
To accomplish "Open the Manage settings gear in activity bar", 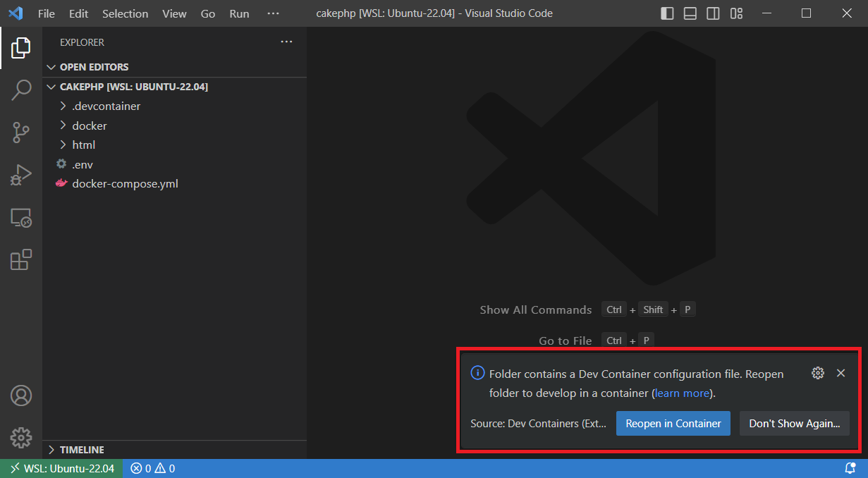I will pyautogui.click(x=20, y=437).
